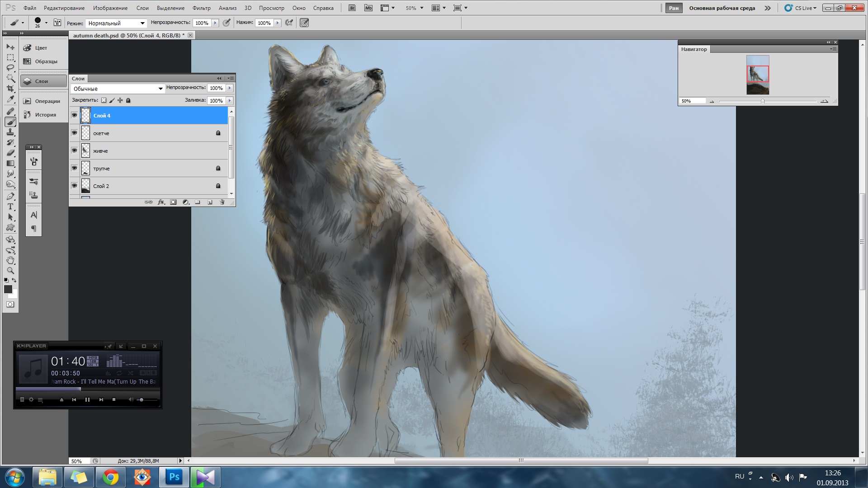Toggle lock position
The width and height of the screenshot is (868, 488).
pos(120,100)
